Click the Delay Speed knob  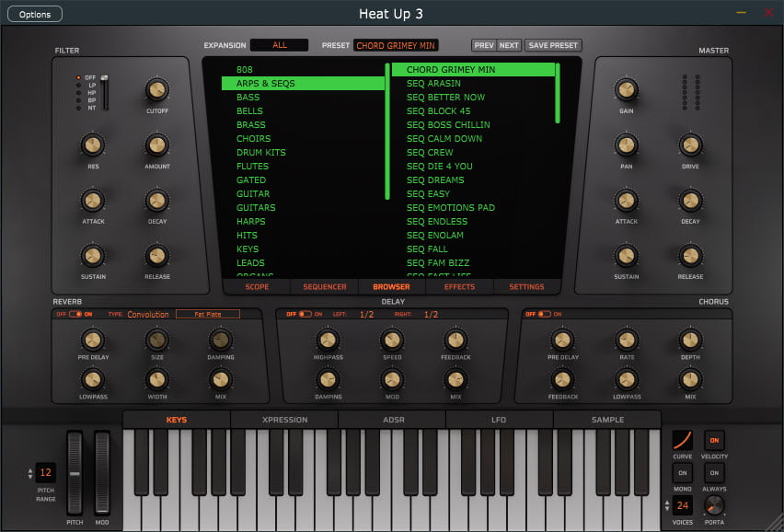(392, 340)
